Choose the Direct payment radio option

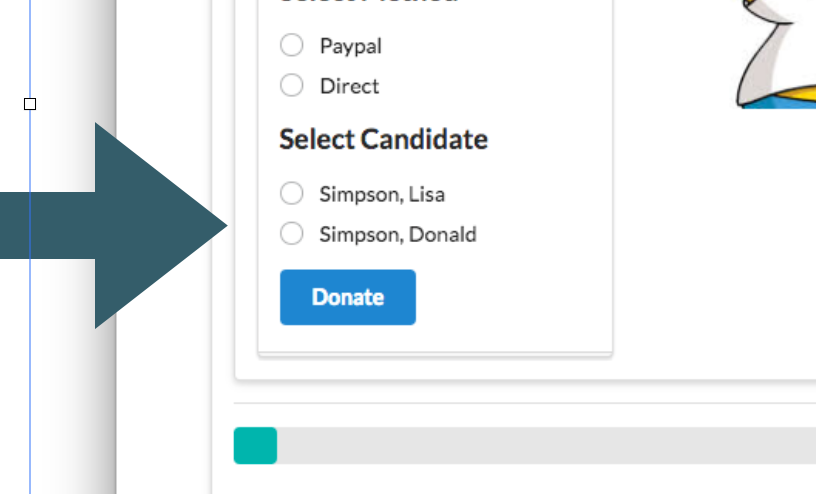pos(291,86)
